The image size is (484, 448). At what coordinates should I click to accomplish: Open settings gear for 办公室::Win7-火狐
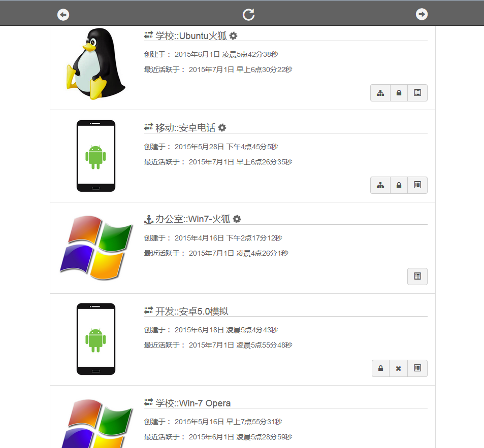tap(237, 219)
